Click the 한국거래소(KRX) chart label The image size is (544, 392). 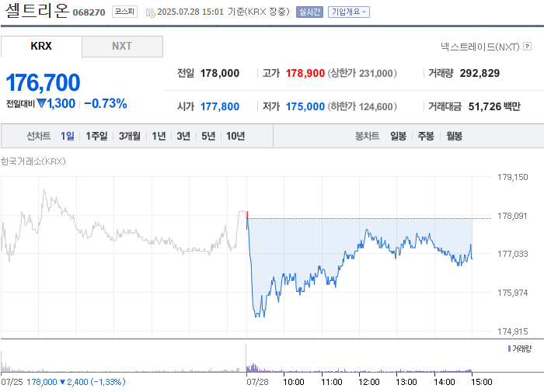33,161
